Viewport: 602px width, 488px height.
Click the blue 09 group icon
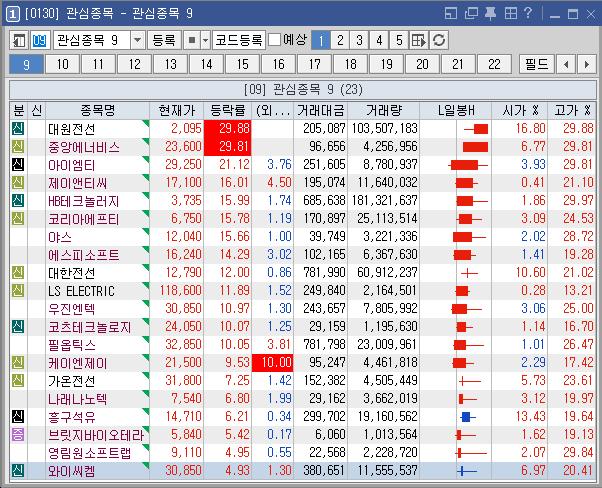coord(40,40)
